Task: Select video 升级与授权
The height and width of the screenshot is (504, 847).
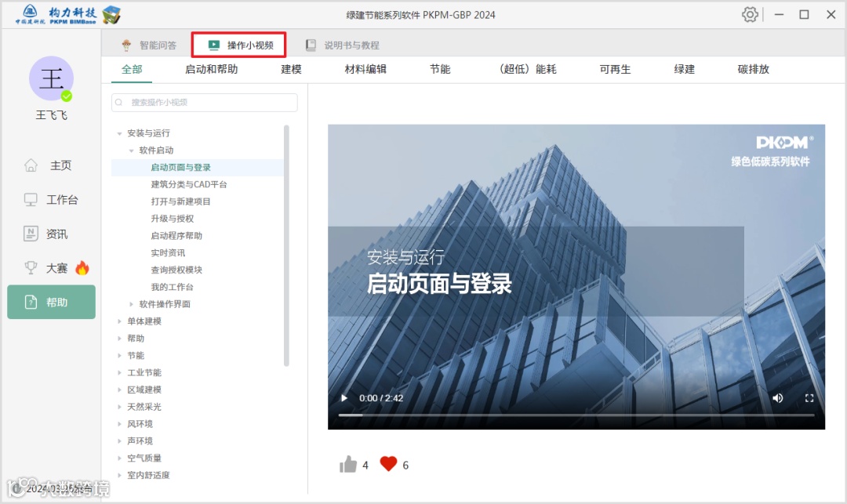Action: tap(172, 219)
